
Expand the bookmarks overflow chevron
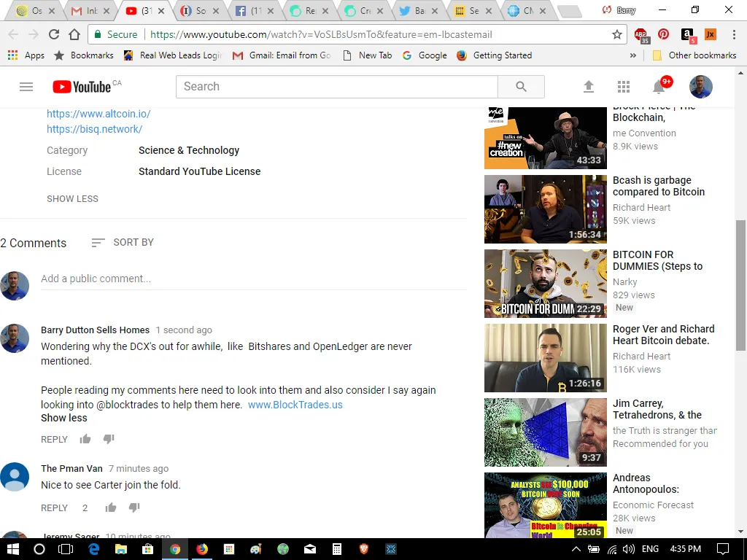(x=633, y=55)
